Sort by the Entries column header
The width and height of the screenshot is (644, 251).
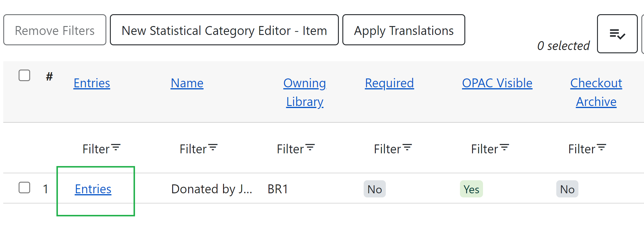point(92,83)
